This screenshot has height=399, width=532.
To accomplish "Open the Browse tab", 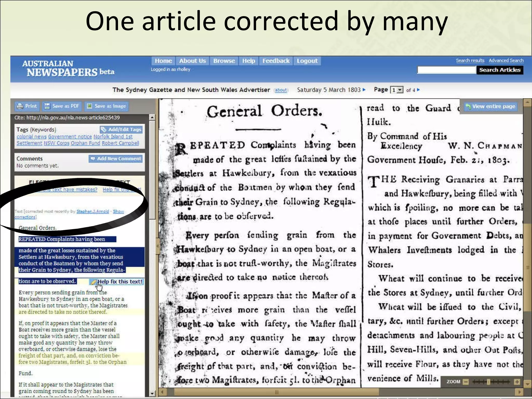I will pos(224,61).
